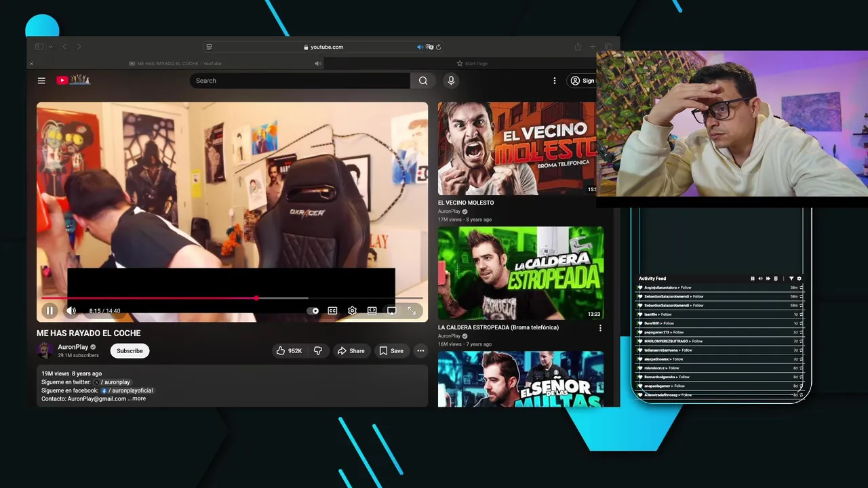Open the twitter / auronplay link
The image size is (868, 488).
tap(112, 382)
